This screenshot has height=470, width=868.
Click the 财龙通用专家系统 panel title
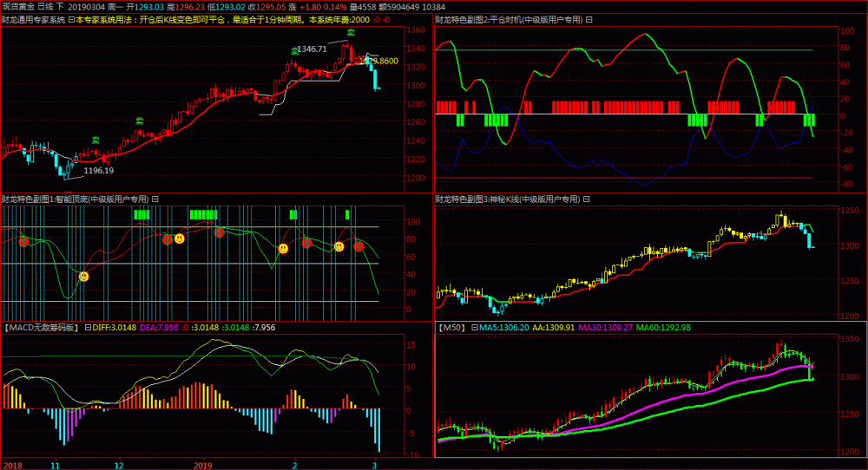click(x=33, y=20)
